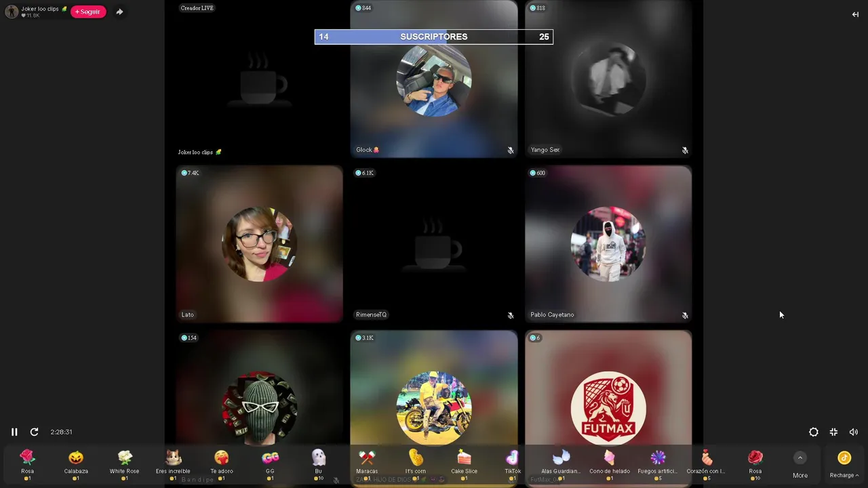
Task: Expand More gifts list
Action: (x=800, y=465)
